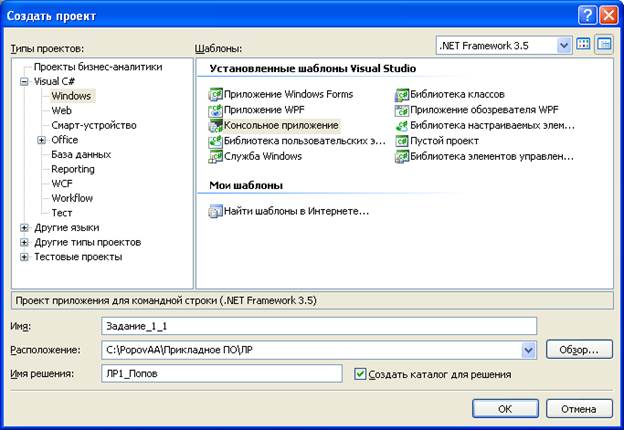Collapse the Visual C# tree node
The height and width of the screenshot is (430, 624).
tap(24, 82)
